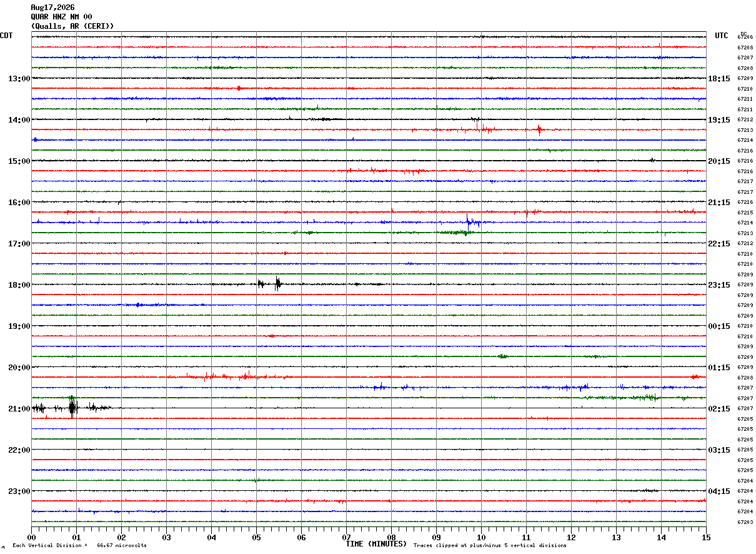Click the red spike on the 14:15 trace near minute 11
This screenshot has width=756, height=554.
(539, 129)
